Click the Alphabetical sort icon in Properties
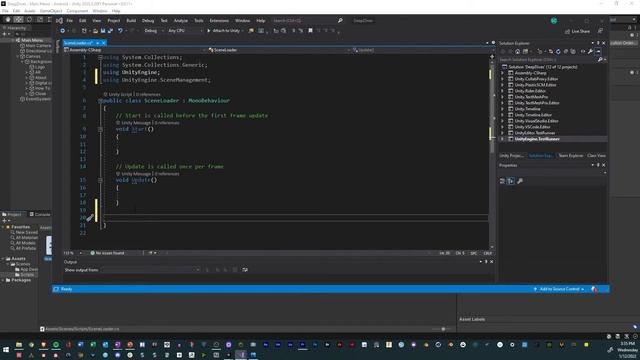 (511, 181)
